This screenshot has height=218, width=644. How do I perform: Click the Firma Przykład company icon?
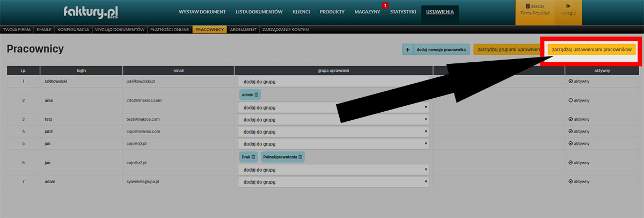534,6
